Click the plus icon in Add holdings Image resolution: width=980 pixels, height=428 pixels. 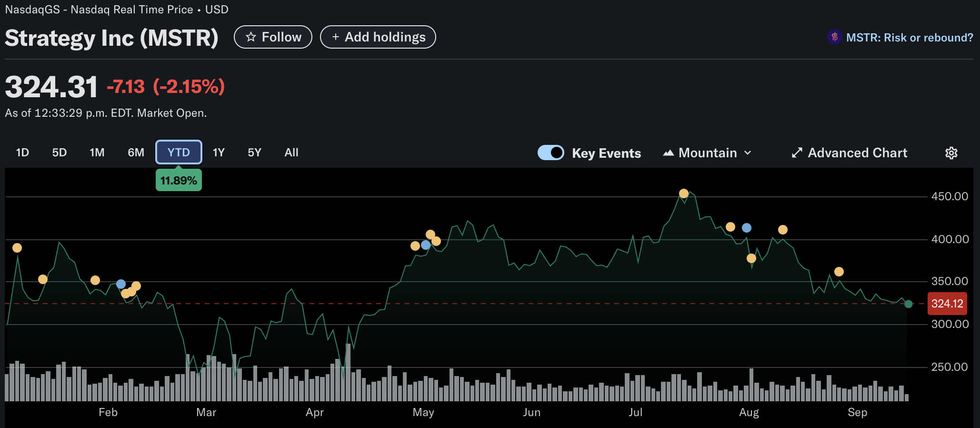[335, 37]
